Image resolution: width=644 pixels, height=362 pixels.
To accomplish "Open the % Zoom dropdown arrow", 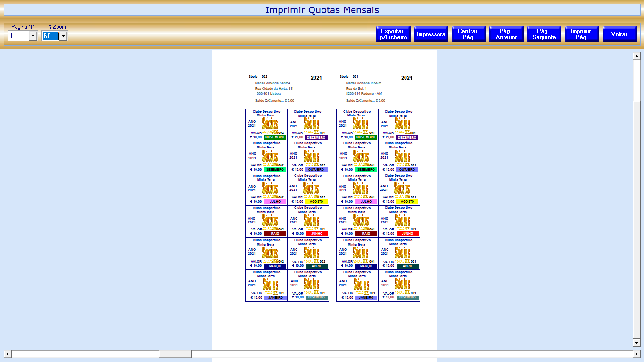I will (x=63, y=36).
